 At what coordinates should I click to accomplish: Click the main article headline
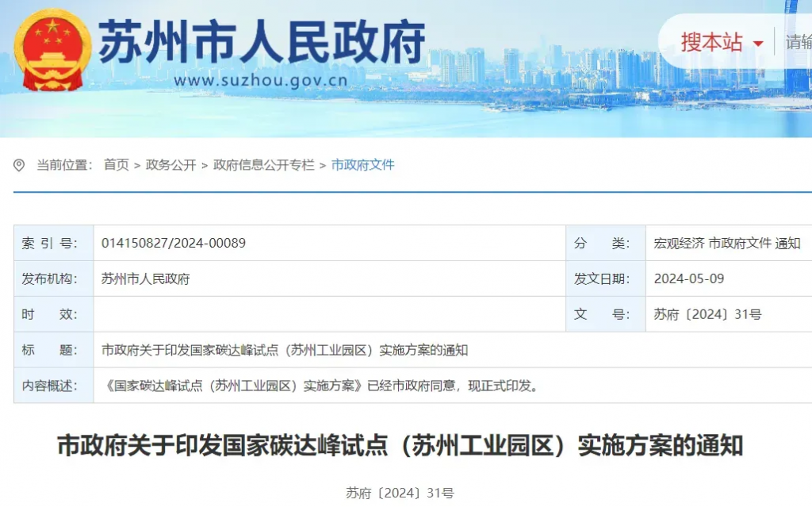(400, 446)
